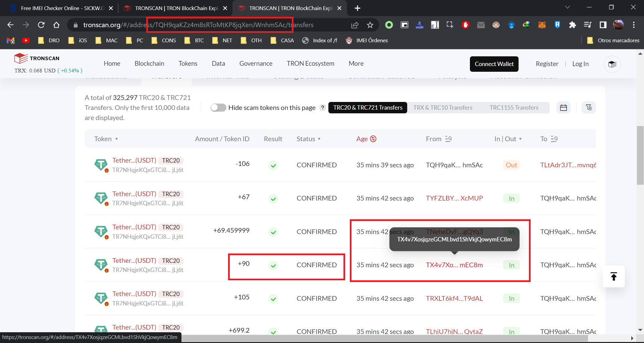The height and width of the screenshot is (343, 644).
Task: Open the Gmail bookmark icon
Action: (x=11, y=41)
